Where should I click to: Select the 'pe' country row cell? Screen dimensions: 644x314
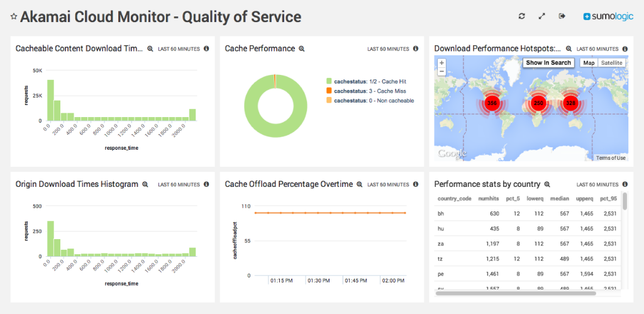pos(441,274)
